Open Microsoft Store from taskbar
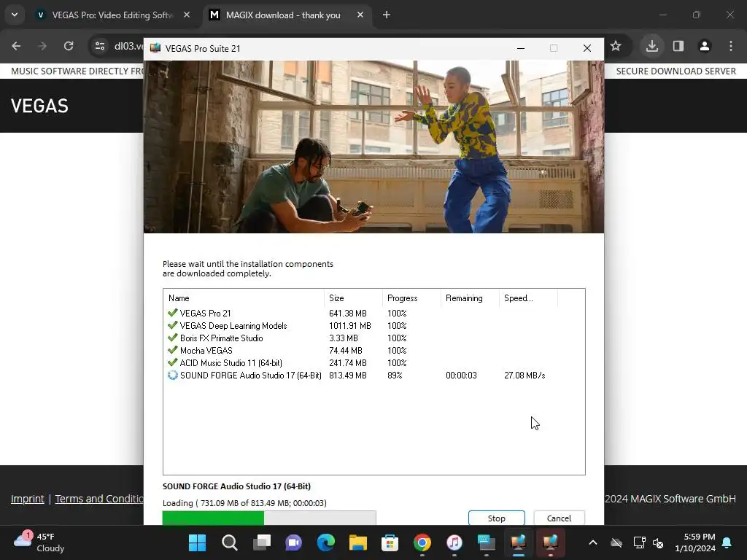Image resolution: width=747 pixels, height=560 pixels. coord(390,542)
